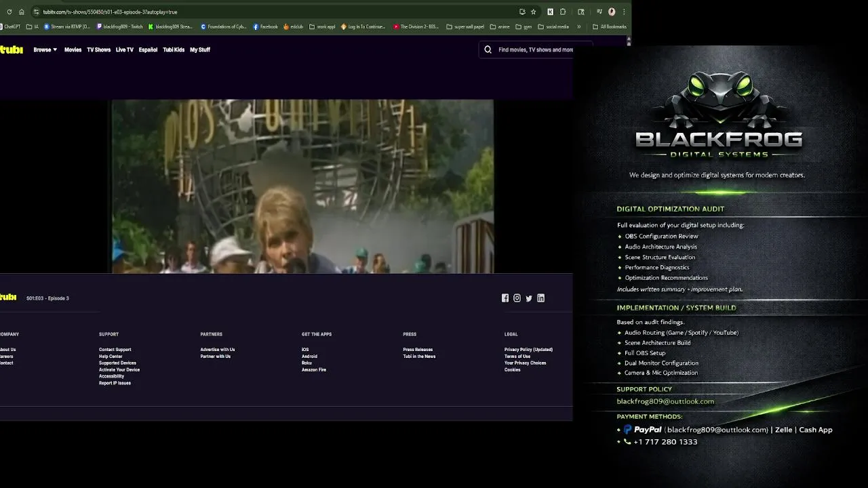The width and height of the screenshot is (868, 488).
Task: Open Advertise with Us link
Action: tap(218, 350)
